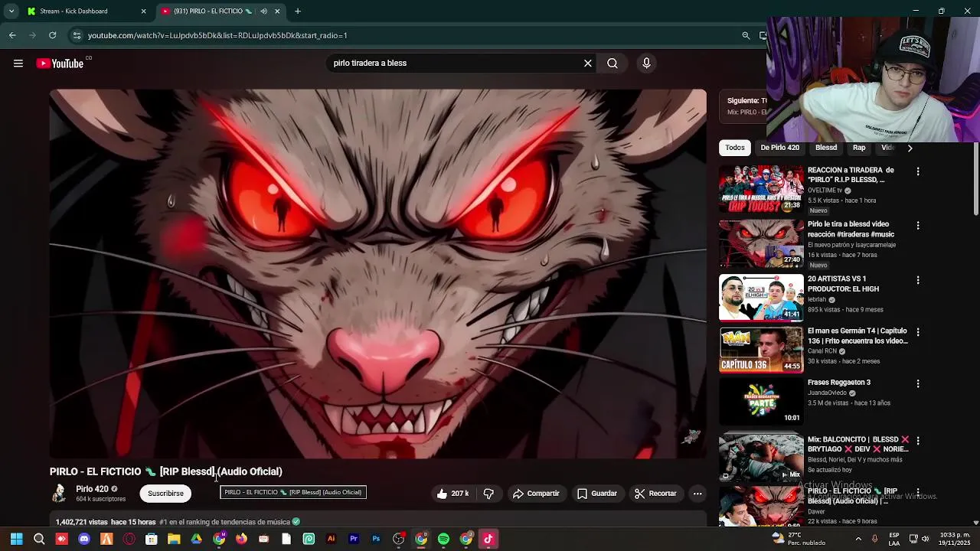This screenshot has height=551, width=980.
Task: Play REACCION a TIRADERA thumbnail
Action: [761, 188]
